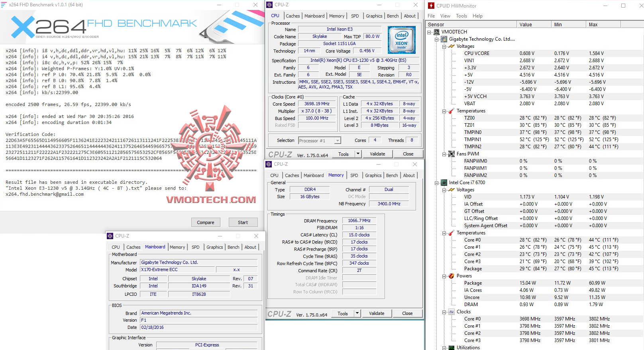Screen dimensions: 644x350
Task: Click the NB Frequency value 3400.0 MHz
Action: pos(389,204)
